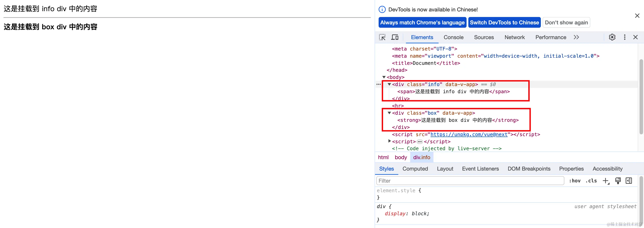Toggle common rendering emulations paintbrush icon
This screenshot has width=644, height=228.
pyautogui.click(x=618, y=181)
